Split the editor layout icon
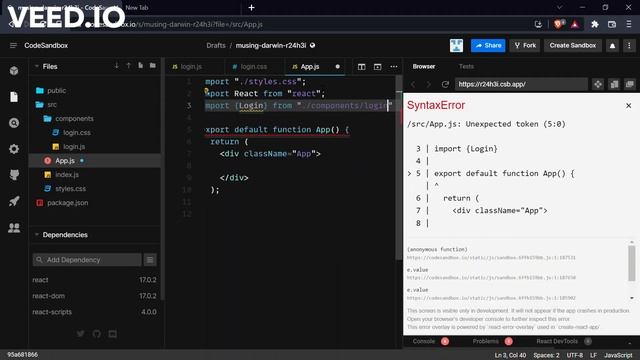Screen dimensions: 640x360 click(x=362, y=67)
